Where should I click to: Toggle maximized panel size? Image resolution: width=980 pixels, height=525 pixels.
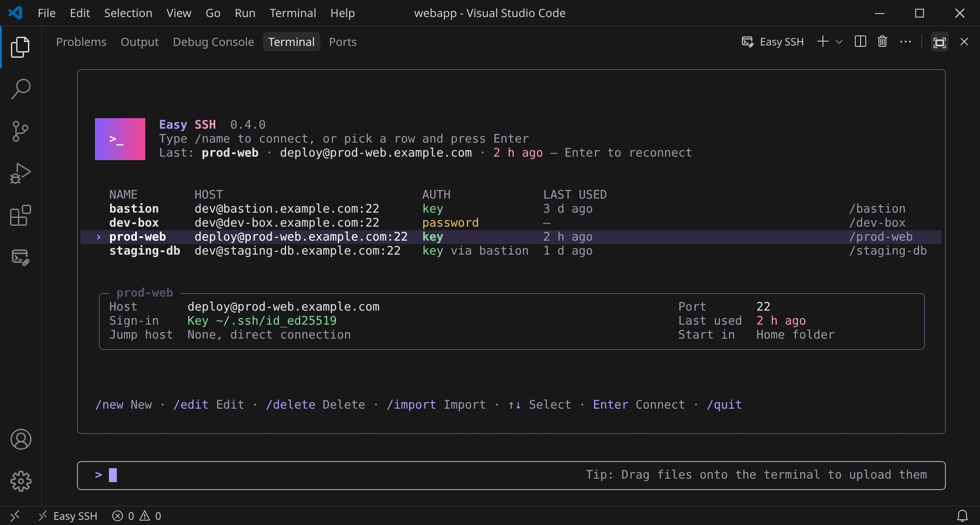tap(940, 42)
